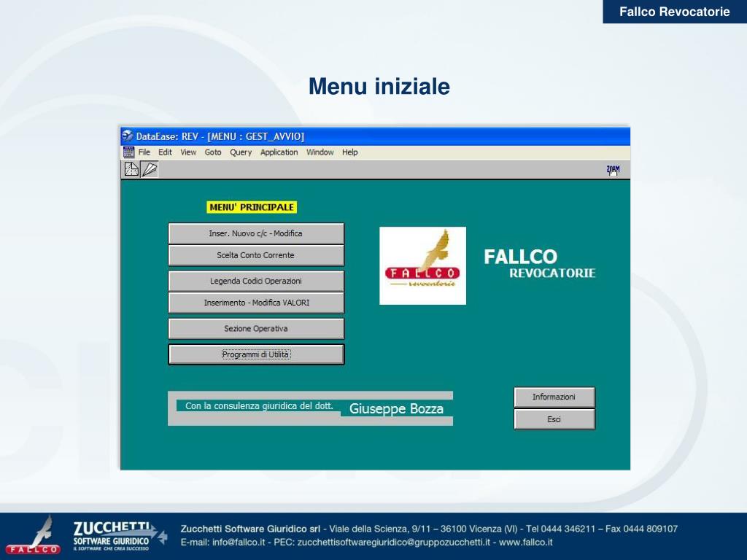
Task: Click the Fallco revocatorie logo image
Action: pyautogui.click(x=422, y=265)
